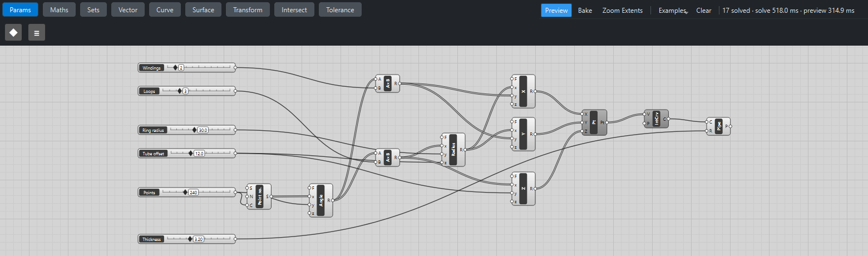
Task: Click Zoom Extents
Action: click(x=622, y=11)
